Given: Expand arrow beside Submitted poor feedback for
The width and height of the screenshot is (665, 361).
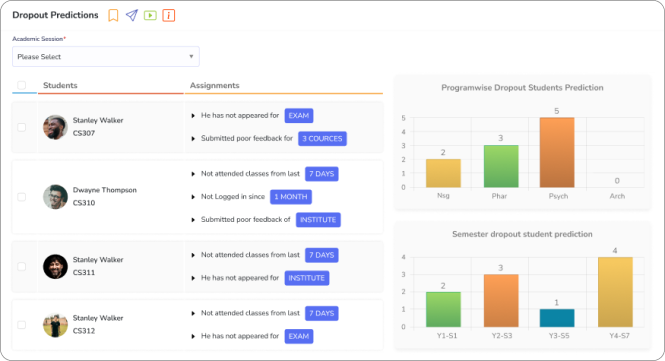Looking at the screenshot, I should pyautogui.click(x=193, y=139).
